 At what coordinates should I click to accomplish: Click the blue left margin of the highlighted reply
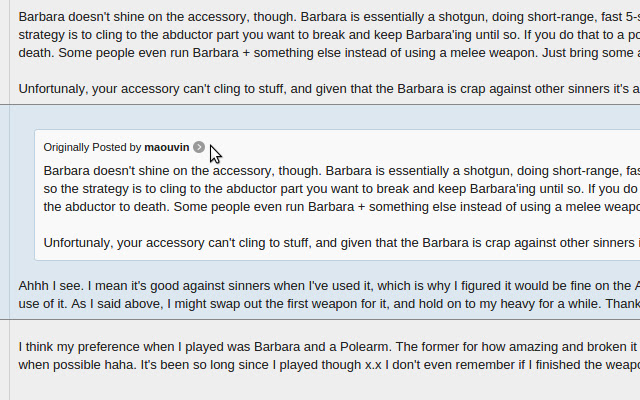(x=4, y=212)
